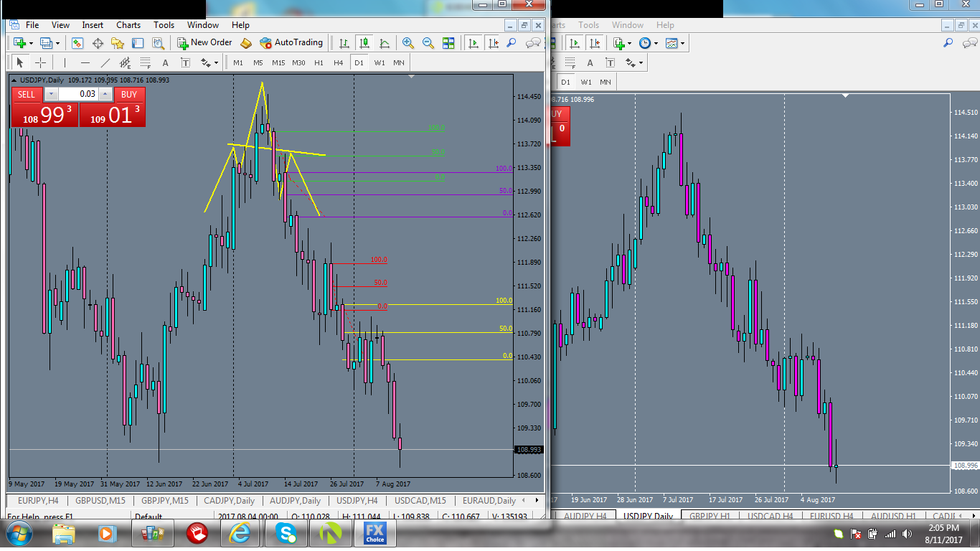The width and height of the screenshot is (980, 551).
Task: Open the Charts menu
Action: tap(128, 25)
